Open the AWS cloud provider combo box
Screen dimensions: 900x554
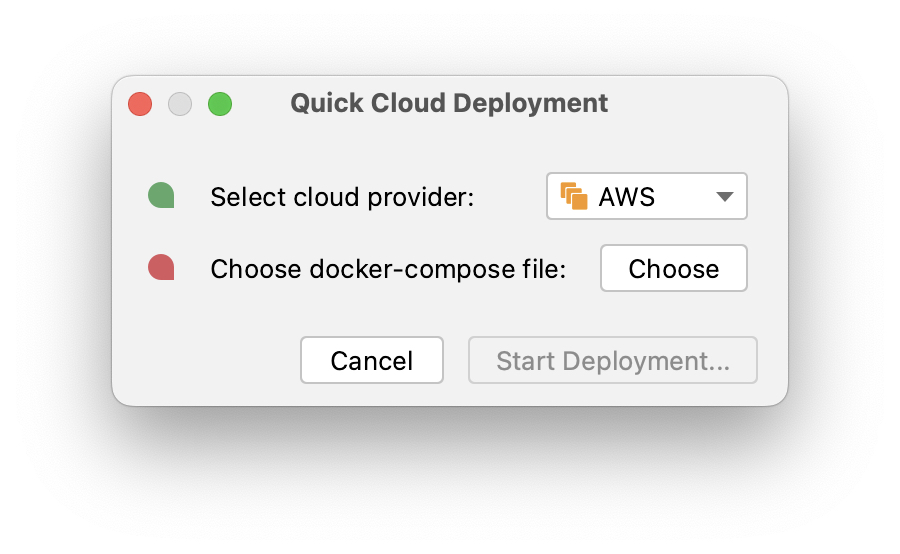[647, 197]
